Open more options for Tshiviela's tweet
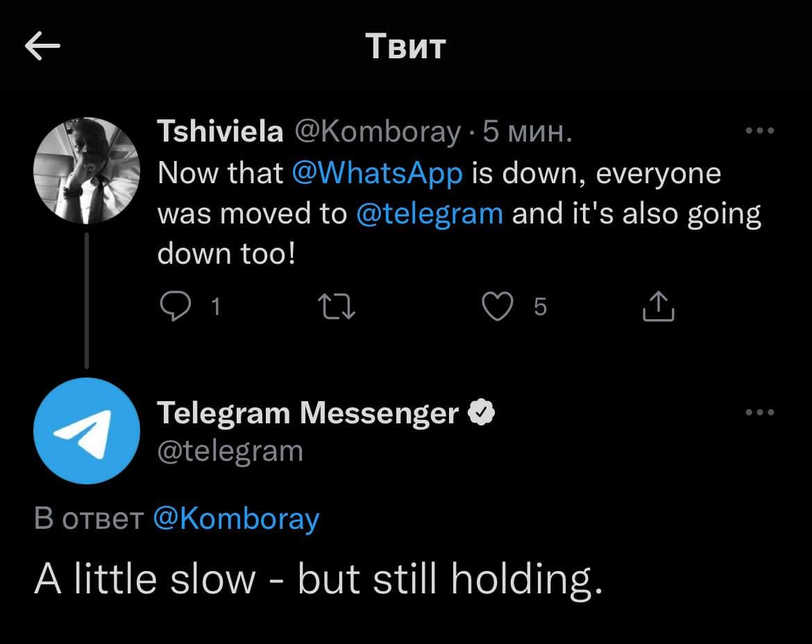The height and width of the screenshot is (644, 812). pyautogui.click(x=759, y=130)
